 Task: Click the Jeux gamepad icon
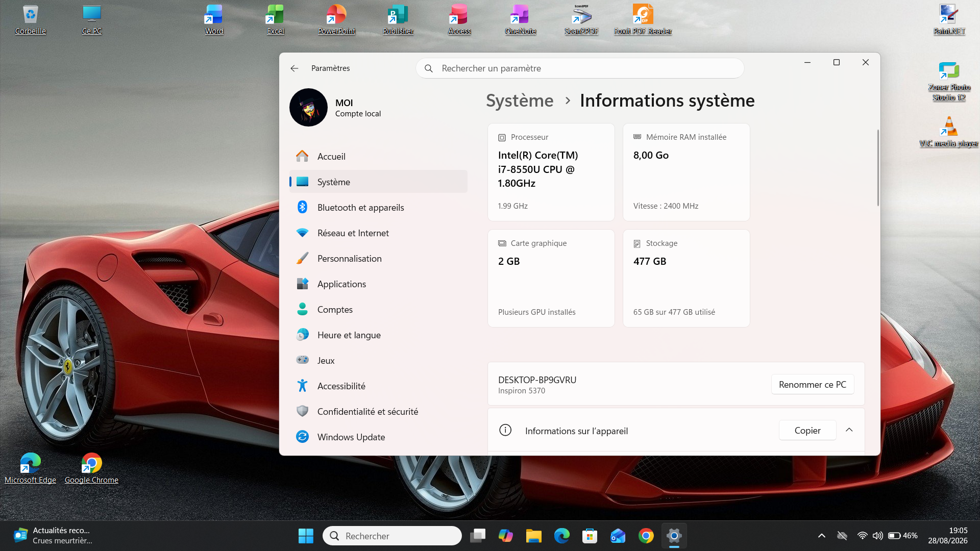click(302, 360)
